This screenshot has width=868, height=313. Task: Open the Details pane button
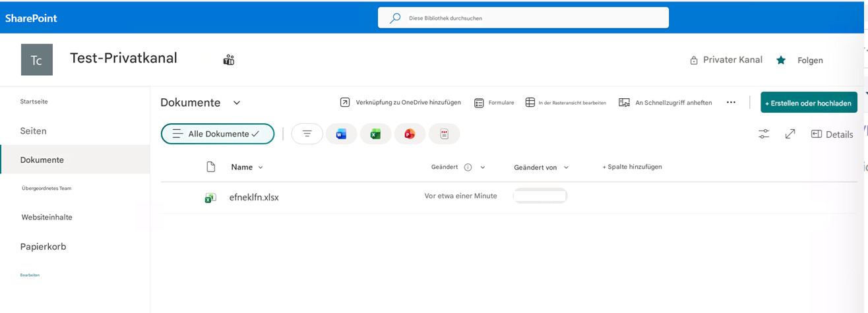pyautogui.click(x=832, y=134)
